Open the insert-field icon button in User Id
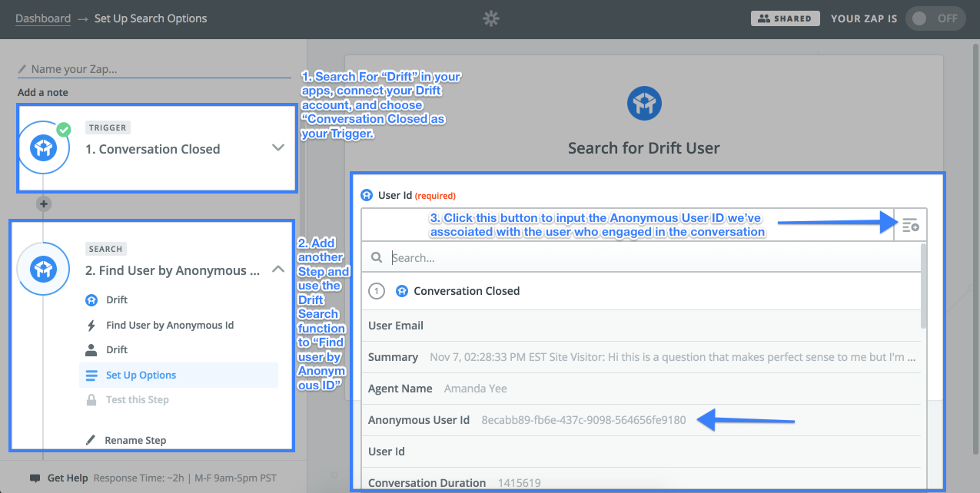980x493 pixels. [911, 226]
